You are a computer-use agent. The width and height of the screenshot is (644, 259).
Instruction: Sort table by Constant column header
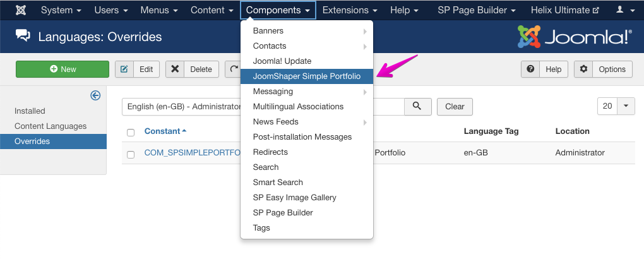165,131
